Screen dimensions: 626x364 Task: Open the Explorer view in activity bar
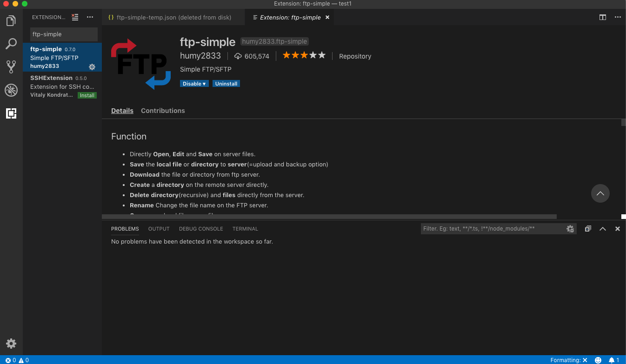coord(11,21)
